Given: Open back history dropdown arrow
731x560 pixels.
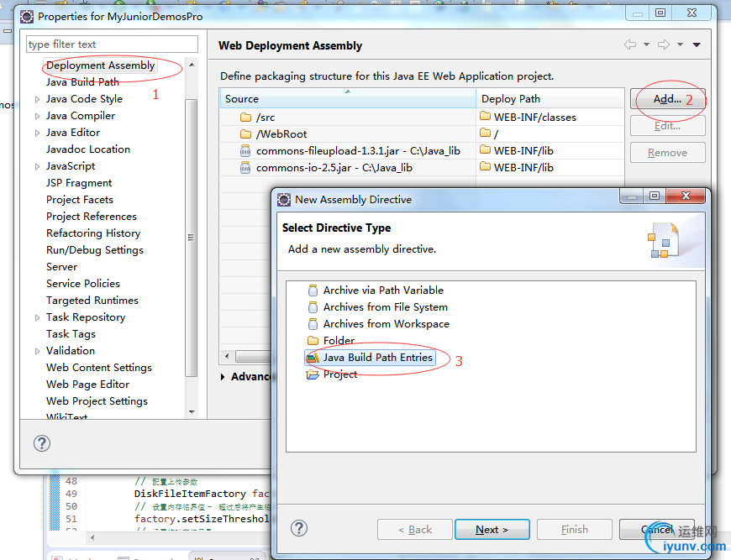Looking at the screenshot, I should [x=647, y=44].
